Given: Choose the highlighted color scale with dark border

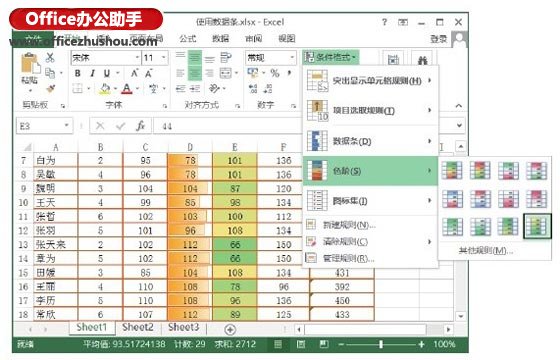Looking at the screenshot, I should pos(537,226).
